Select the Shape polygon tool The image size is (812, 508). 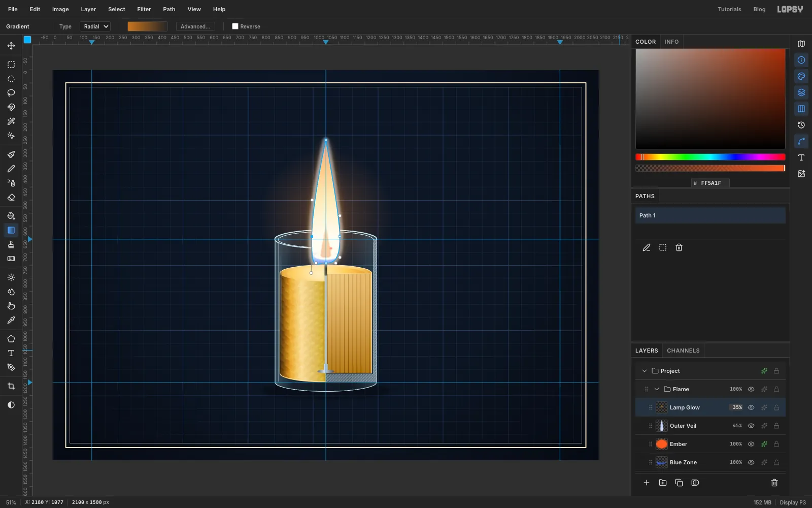(x=11, y=339)
